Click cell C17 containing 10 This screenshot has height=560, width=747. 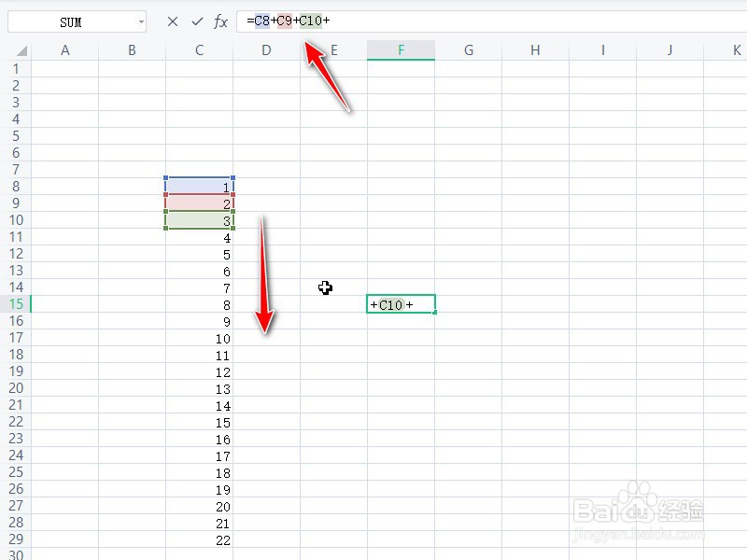(x=199, y=338)
